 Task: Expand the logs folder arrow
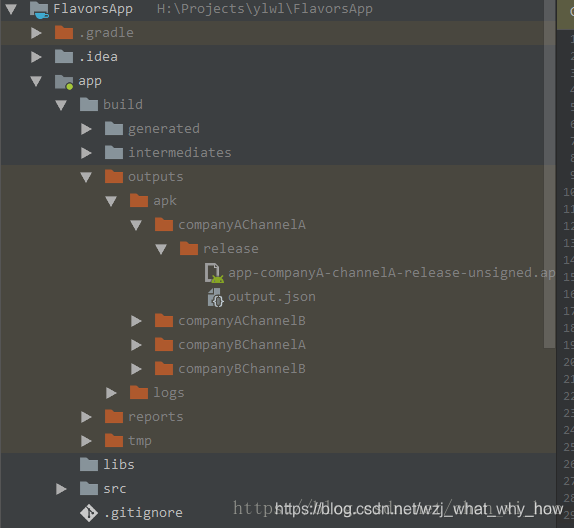click(x=111, y=393)
